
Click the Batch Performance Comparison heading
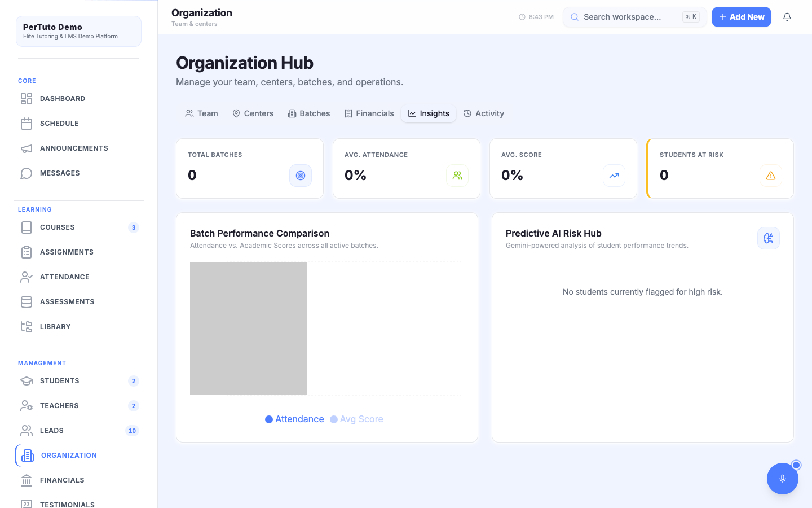(259, 233)
